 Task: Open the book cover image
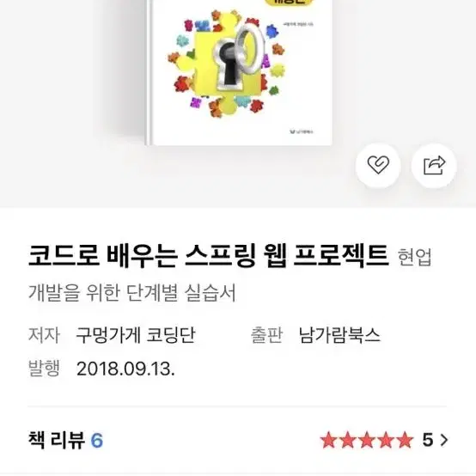[239, 72]
